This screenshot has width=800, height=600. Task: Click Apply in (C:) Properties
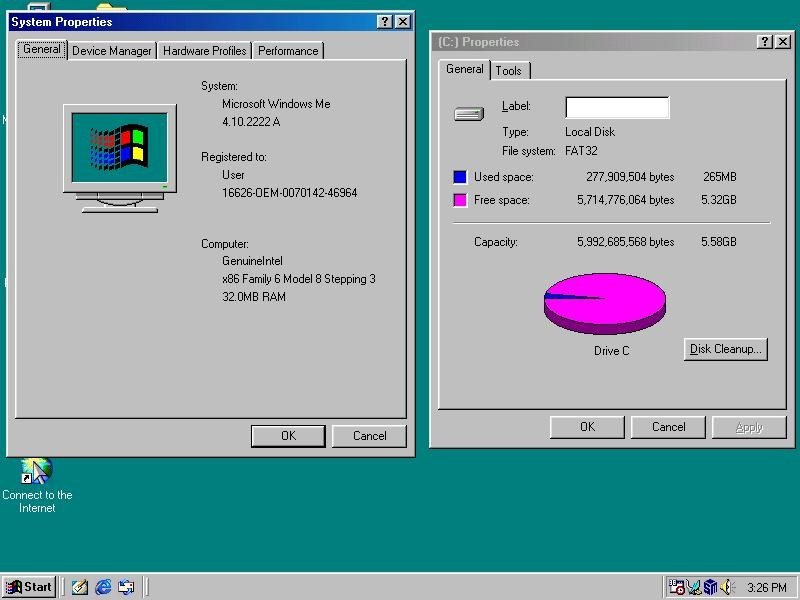coord(749,427)
